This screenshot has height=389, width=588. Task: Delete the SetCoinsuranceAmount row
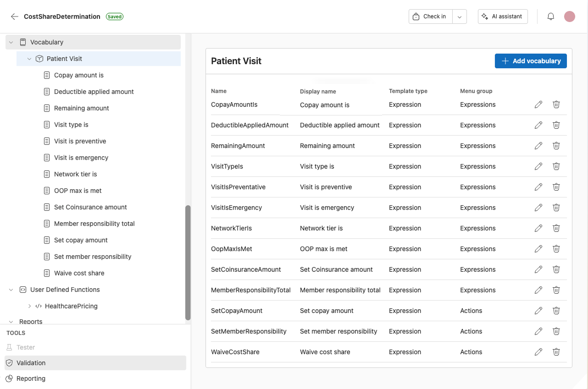pos(556,269)
